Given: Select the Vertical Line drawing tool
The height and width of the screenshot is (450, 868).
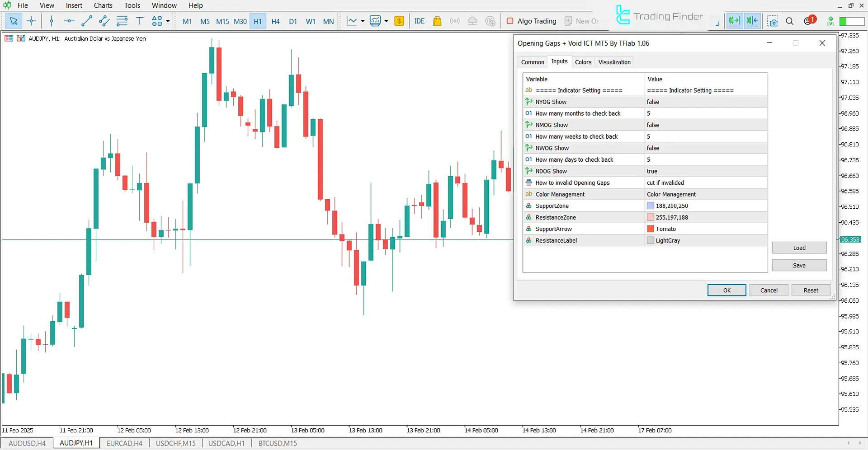Looking at the screenshot, I should 51,21.
